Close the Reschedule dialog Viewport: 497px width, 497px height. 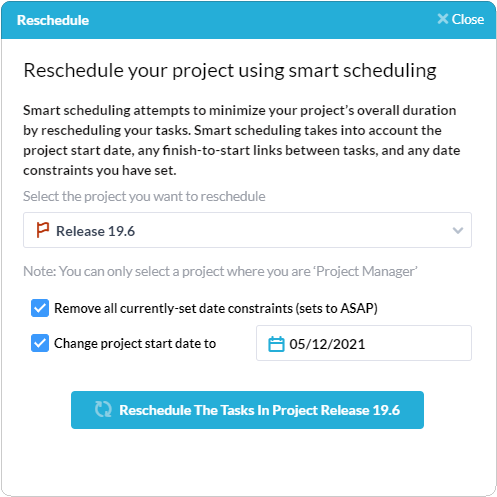461,19
